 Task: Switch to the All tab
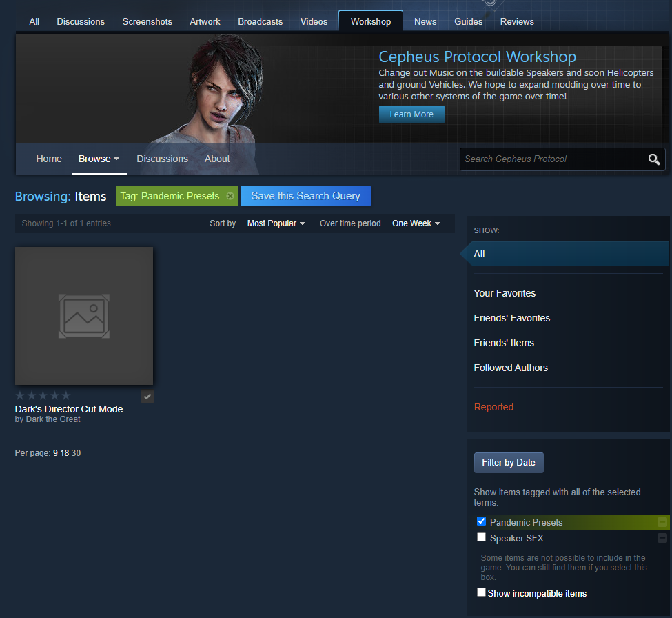pyautogui.click(x=34, y=21)
